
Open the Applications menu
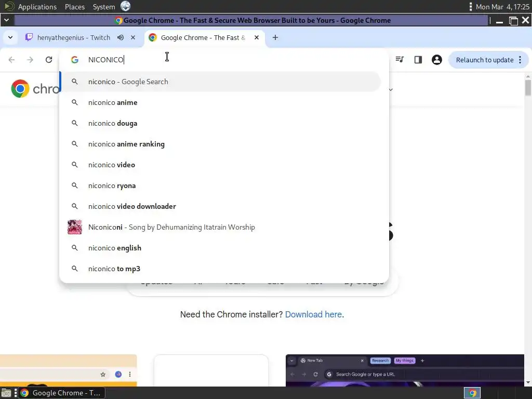pyautogui.click(x=37, y=7)
